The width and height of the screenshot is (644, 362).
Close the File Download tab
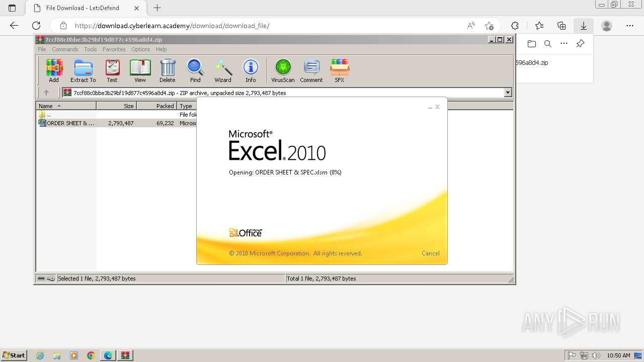pyautogui.click(x=137, y=8)
